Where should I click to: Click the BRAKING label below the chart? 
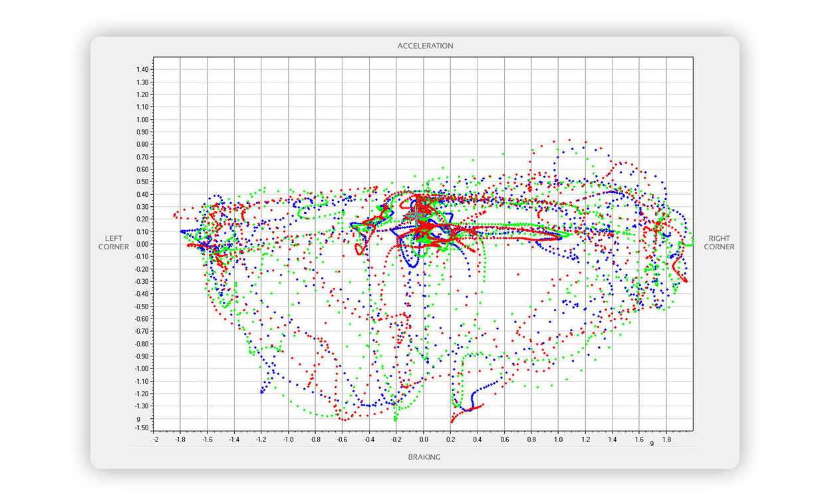[x=424, y=457]
